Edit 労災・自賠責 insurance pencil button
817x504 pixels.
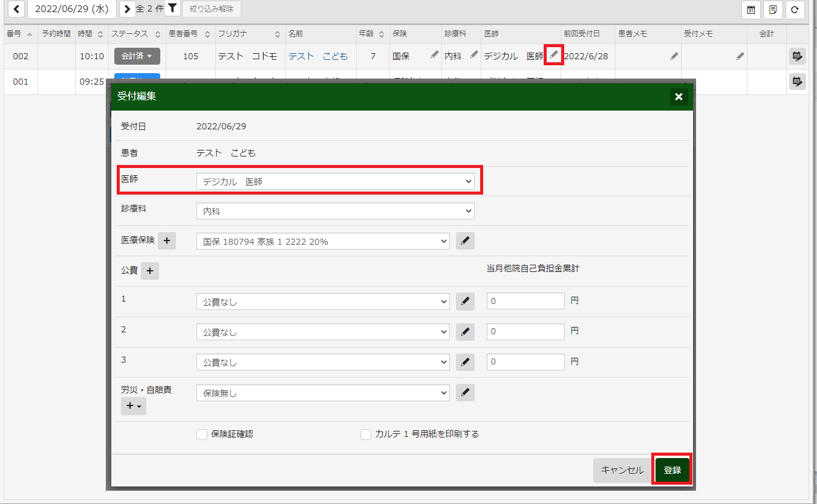pos(465,393)
